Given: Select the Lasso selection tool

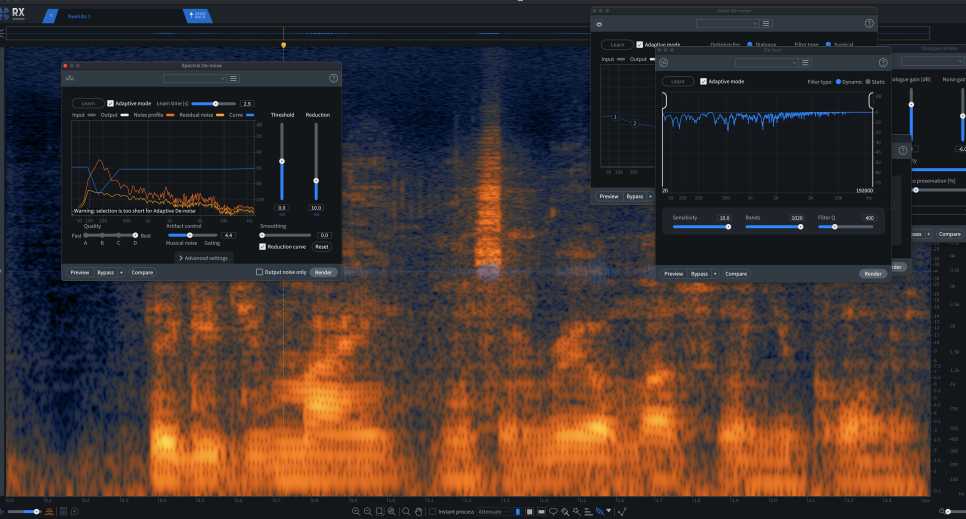Looking at the screenshot, I should coord(553,512).
